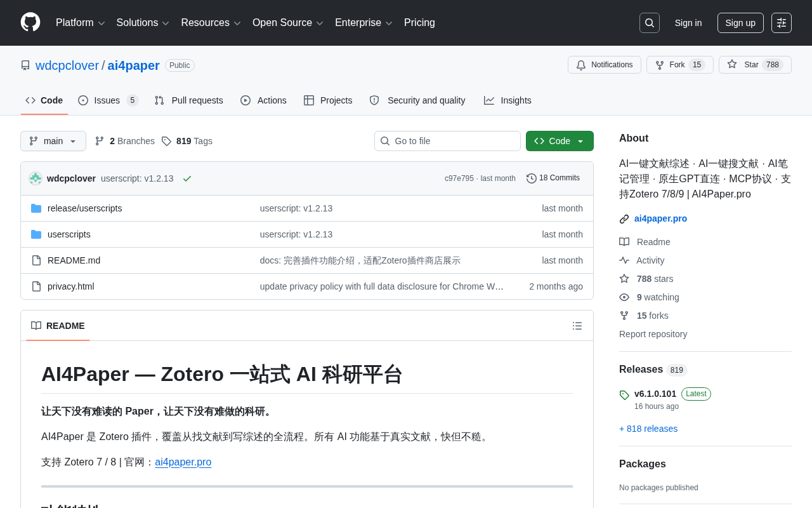Open the wdcpclover commit author link
Viewport: 812px width, 508px height.
[71, 178]
